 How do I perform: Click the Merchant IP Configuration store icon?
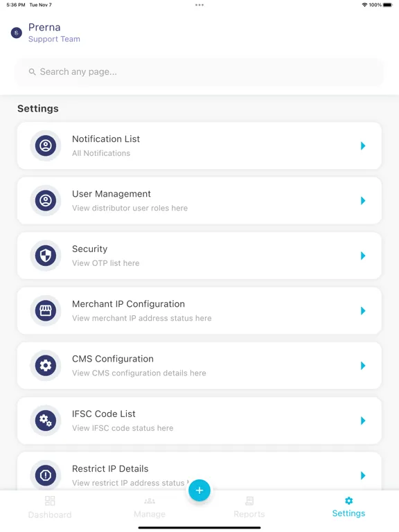(46, 310)
